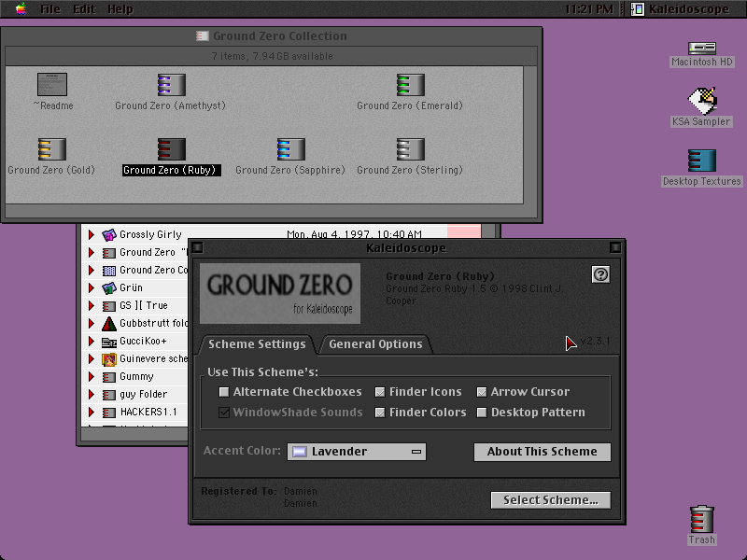This screenshot has height=560, width=747.
Task: Toggle the Arrow Cursor checkbox
Action: [x=482, y=392]
